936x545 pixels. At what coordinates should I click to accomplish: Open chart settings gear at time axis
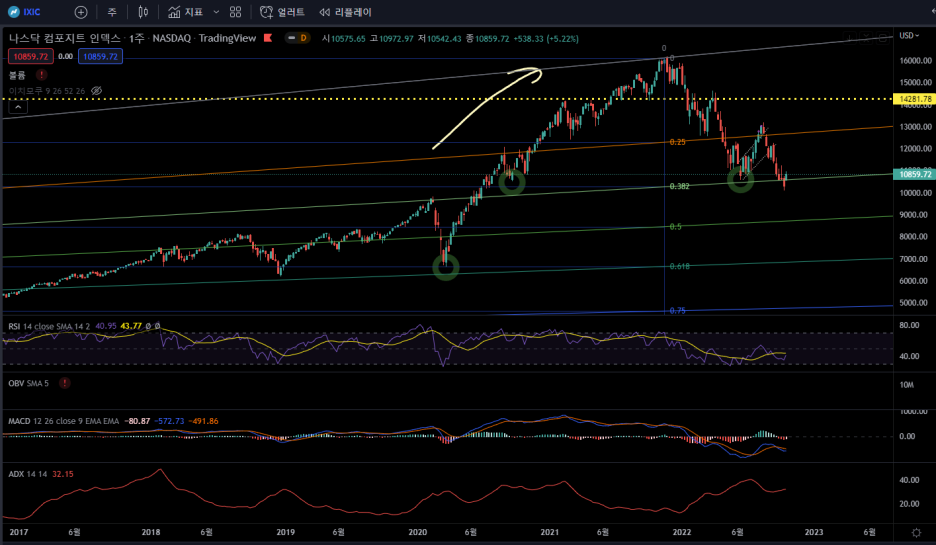(x=916, y=532)
